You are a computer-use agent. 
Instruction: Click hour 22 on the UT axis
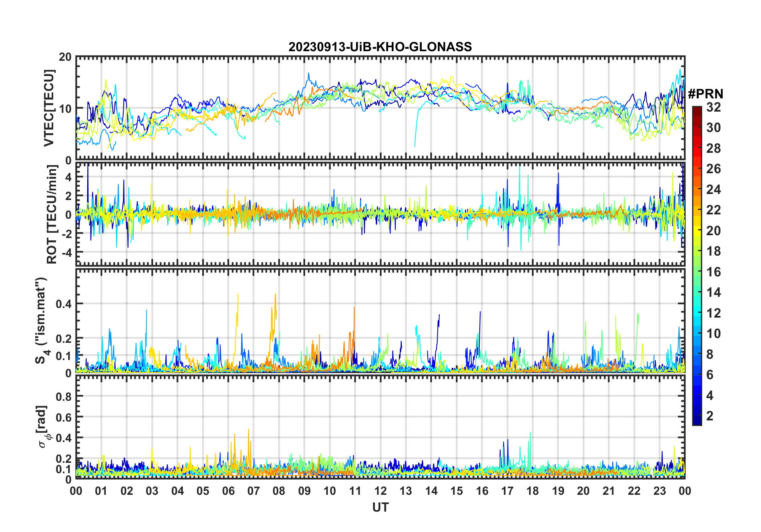634,491
